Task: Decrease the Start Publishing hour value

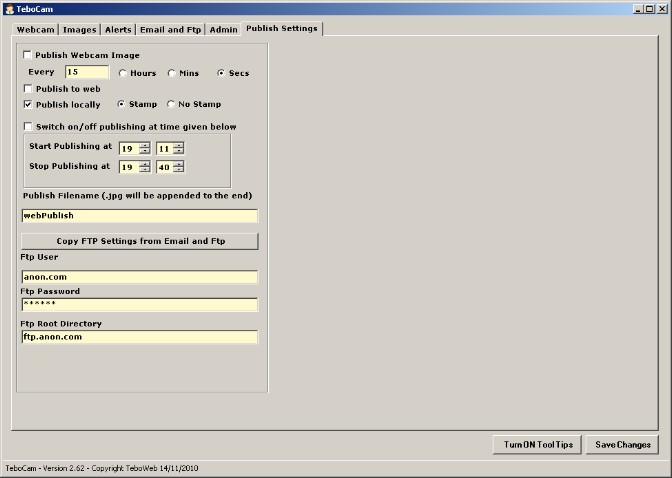Action: tap(145, 151)
